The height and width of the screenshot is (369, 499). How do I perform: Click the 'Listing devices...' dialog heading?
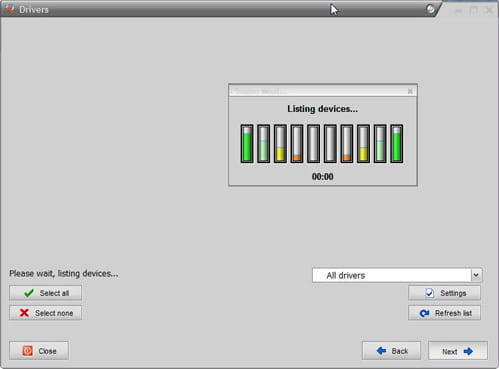(322, 109)
